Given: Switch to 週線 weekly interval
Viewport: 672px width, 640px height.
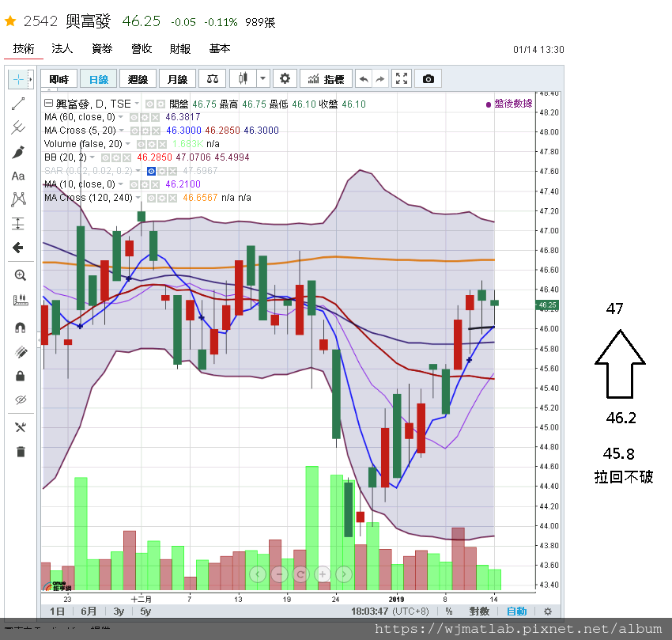Looking at the screenshot, I should coord(138,79).
